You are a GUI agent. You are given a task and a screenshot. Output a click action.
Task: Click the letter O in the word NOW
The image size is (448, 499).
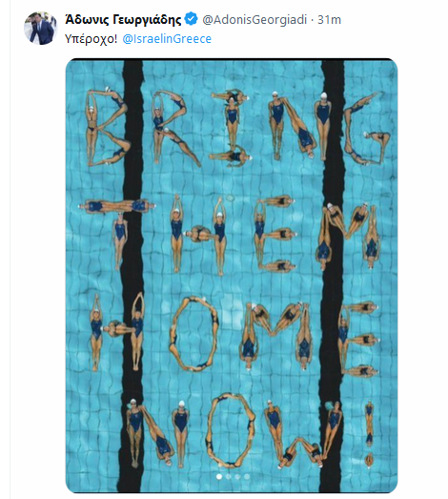tap(231, 430)
